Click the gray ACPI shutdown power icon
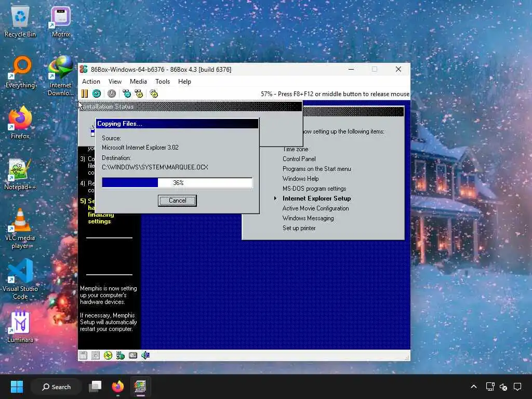 [x=112, y=94]
